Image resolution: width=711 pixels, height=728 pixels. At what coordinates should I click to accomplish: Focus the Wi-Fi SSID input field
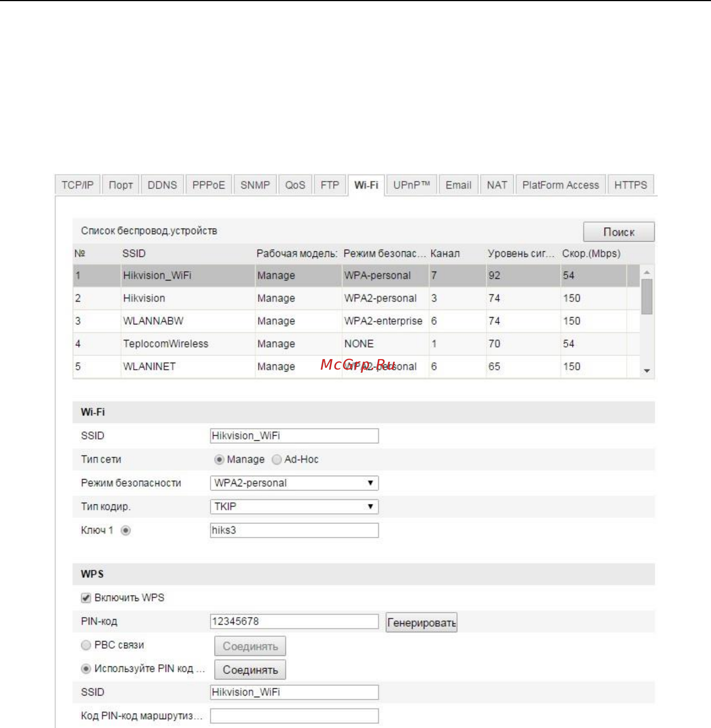coord(294,436)
